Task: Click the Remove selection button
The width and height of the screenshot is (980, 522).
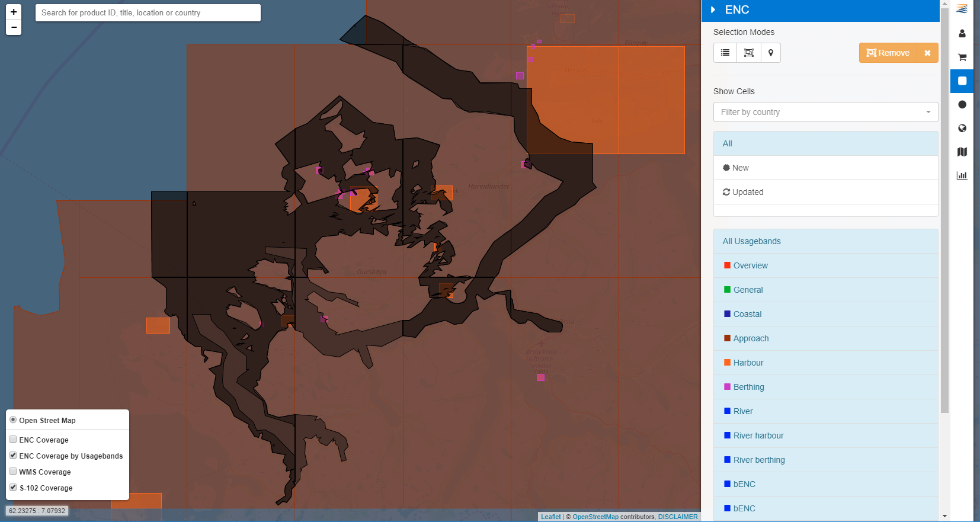Action: 888,53
